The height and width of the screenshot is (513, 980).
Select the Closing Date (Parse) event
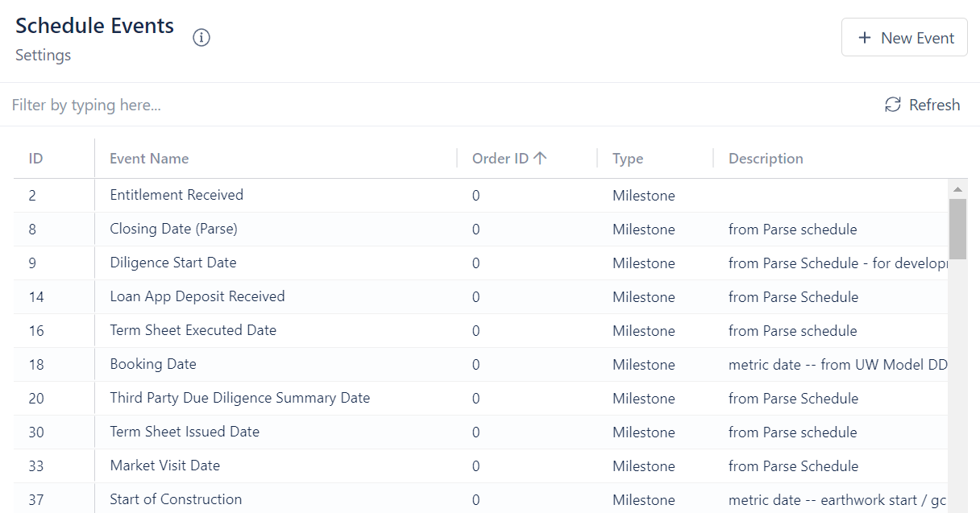tap(173, 230)
